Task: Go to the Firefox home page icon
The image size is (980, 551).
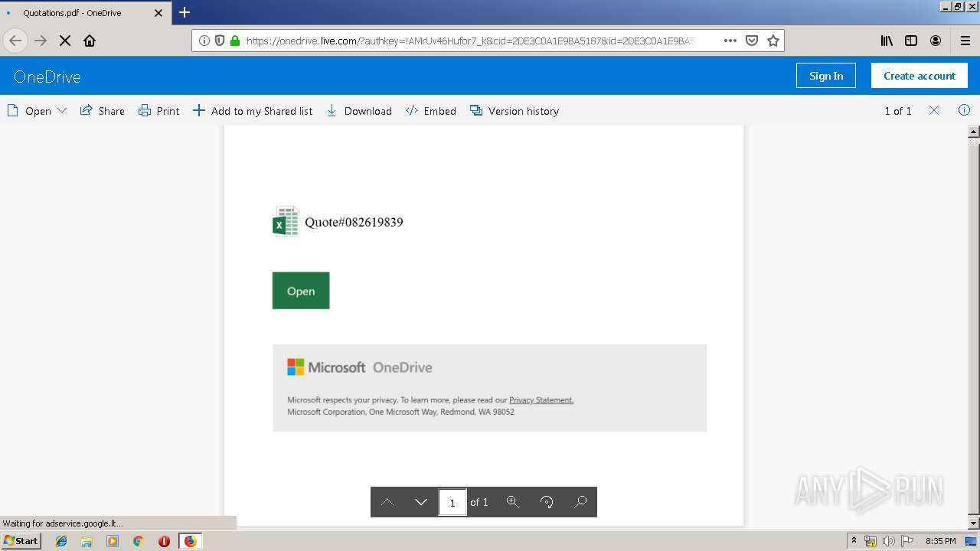Action: pos(90,41)
